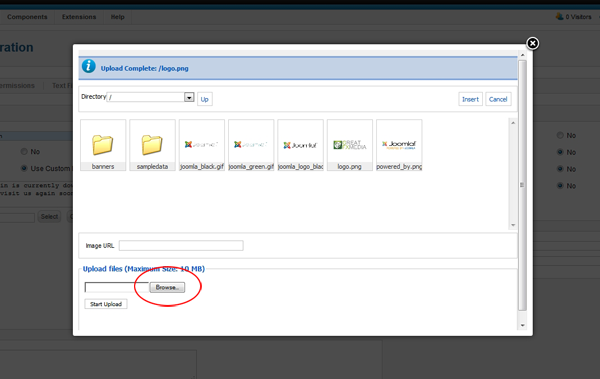The height and width of the screenshot is (379, 600).
Task: Click the Cancel button
Action: [x=498, y=99]
